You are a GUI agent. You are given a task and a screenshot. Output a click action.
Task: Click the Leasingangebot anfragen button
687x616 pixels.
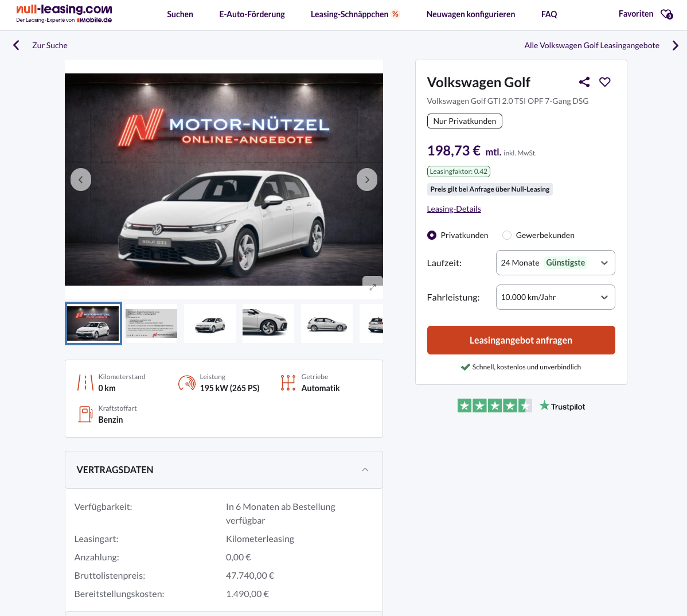click(521, 340)
